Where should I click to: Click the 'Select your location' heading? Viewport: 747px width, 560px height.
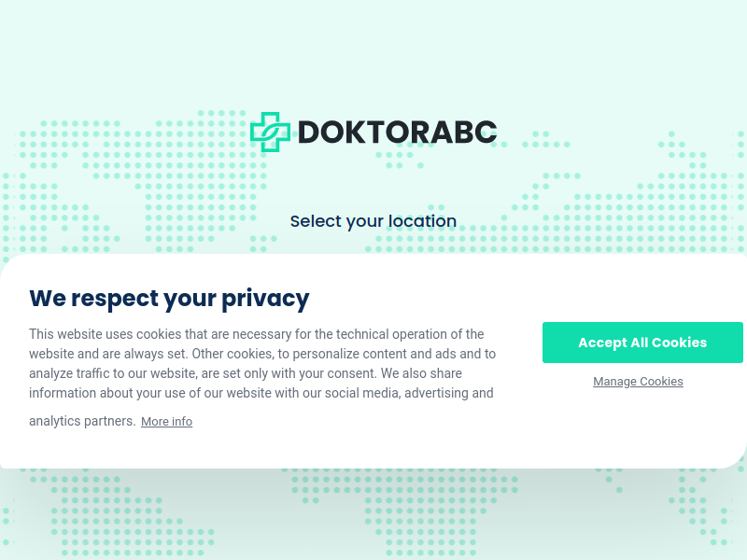pyautogui.click(x=373, y=221)
